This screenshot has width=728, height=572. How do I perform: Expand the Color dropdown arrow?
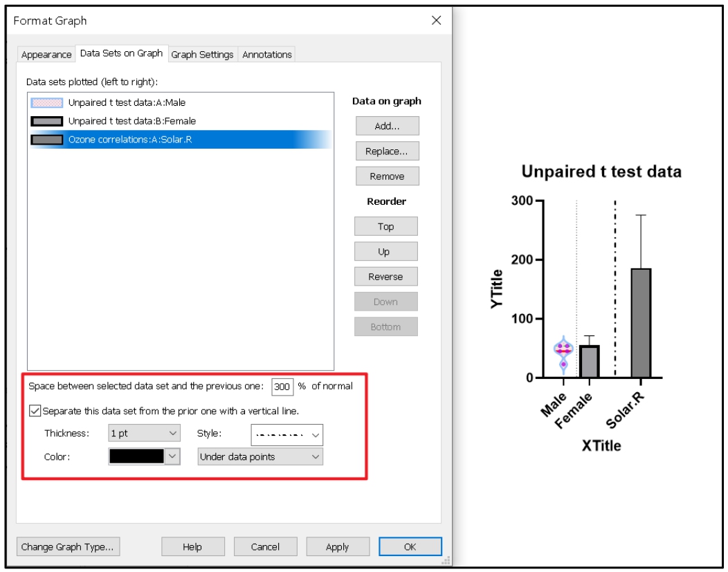(x=172, y=456)
